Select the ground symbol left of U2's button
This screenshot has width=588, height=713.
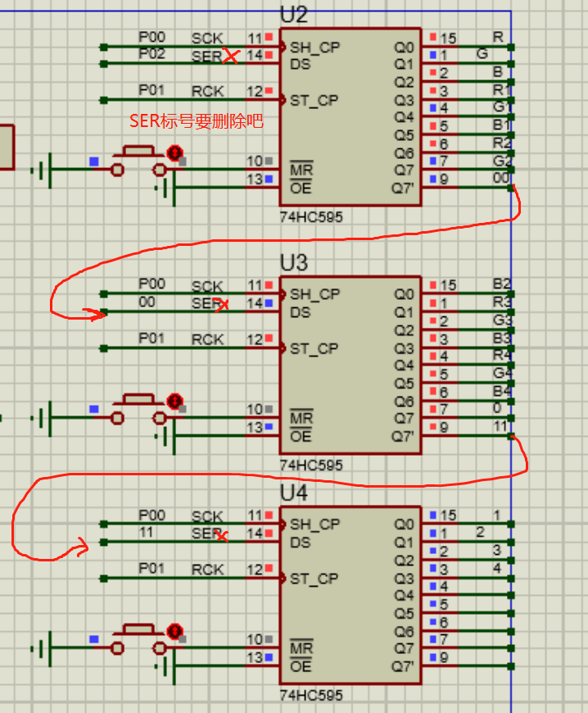point(42,170)
